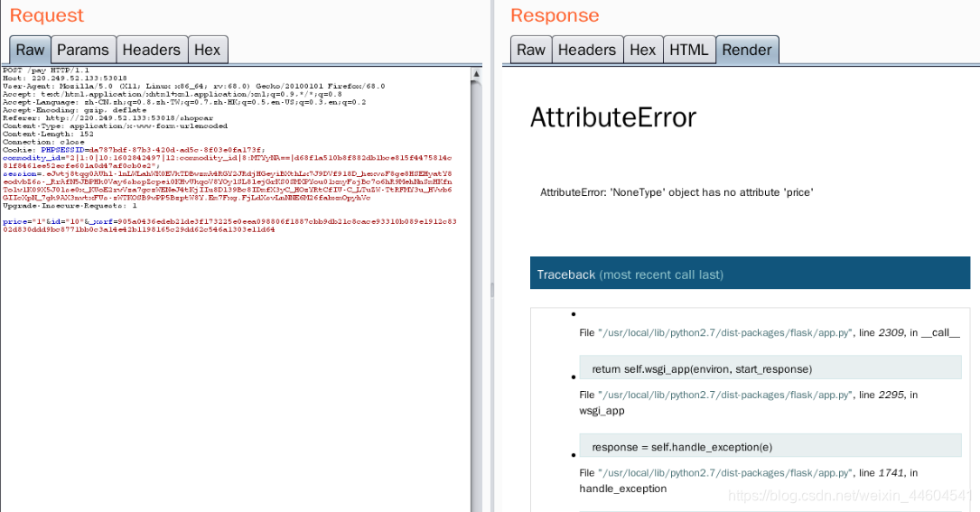Screen dimensions: 980x512
Task: Click the Upgrade-Insecure-Requests header line
Action: (x=70, y=206)
